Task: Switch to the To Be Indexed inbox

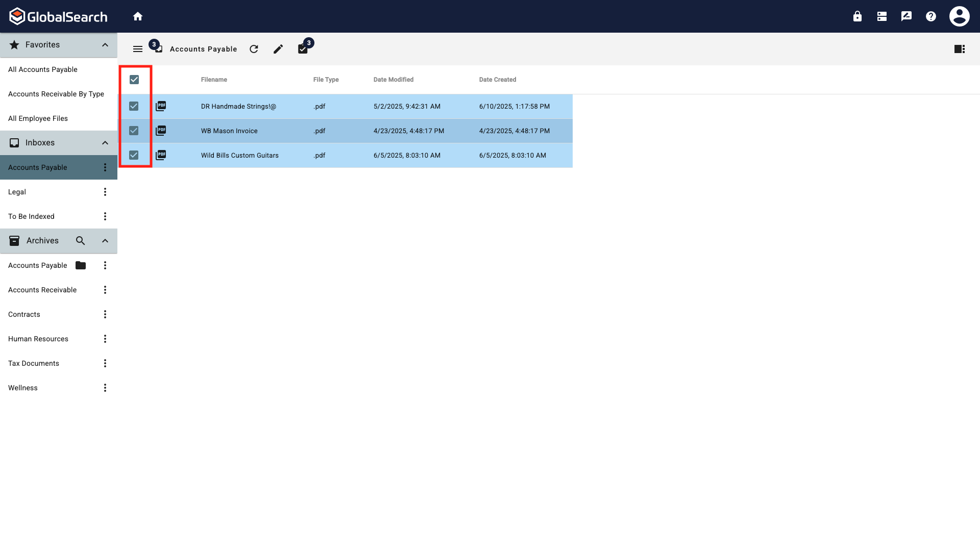Action: [x=31, y=216]
